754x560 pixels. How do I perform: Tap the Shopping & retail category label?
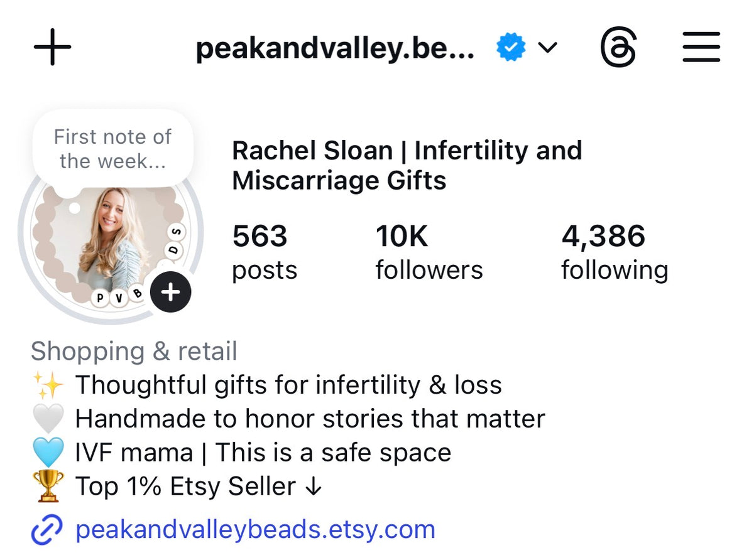134,351
